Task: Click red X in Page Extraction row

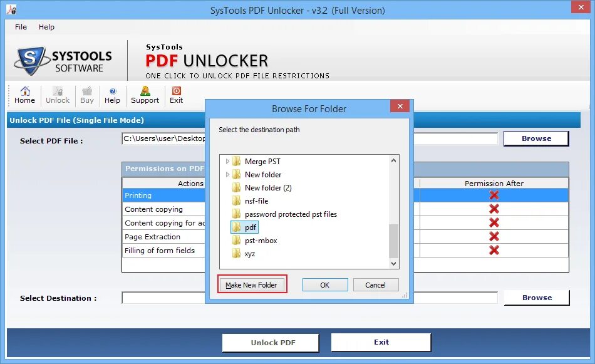Action: 494,236
